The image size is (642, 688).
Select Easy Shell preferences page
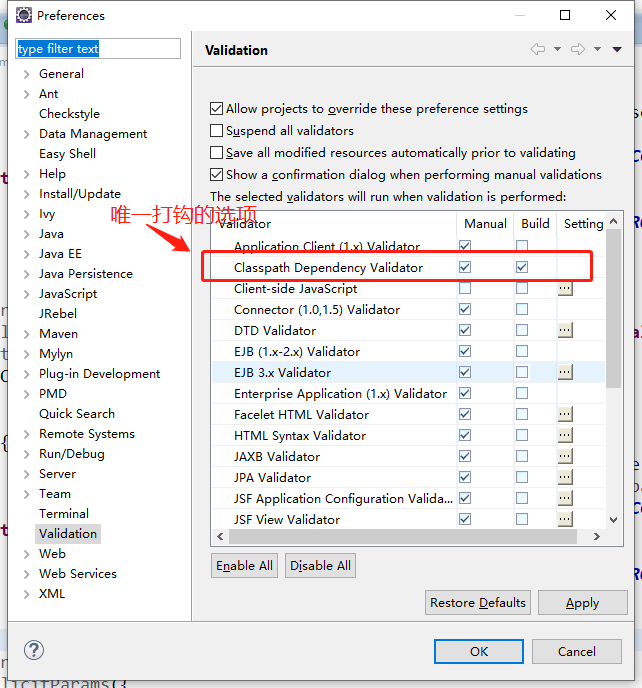coord(67,154)
